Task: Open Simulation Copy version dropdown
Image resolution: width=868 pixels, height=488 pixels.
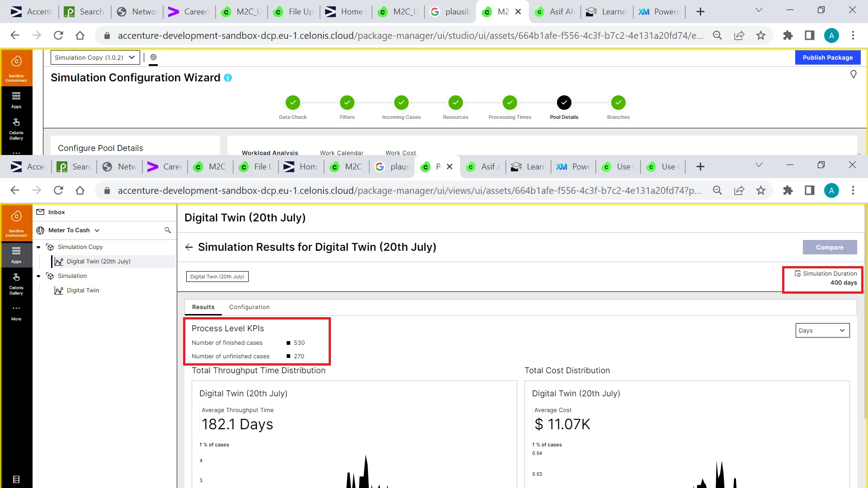Action: pos(95,57)
